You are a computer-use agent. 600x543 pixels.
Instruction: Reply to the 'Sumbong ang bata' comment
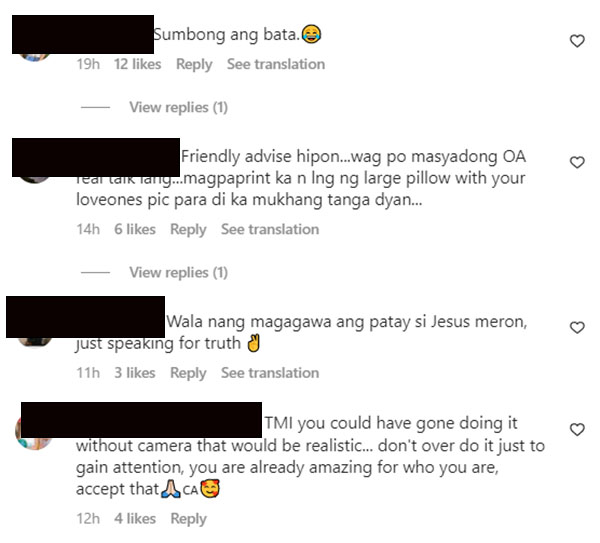pos(194,64)
